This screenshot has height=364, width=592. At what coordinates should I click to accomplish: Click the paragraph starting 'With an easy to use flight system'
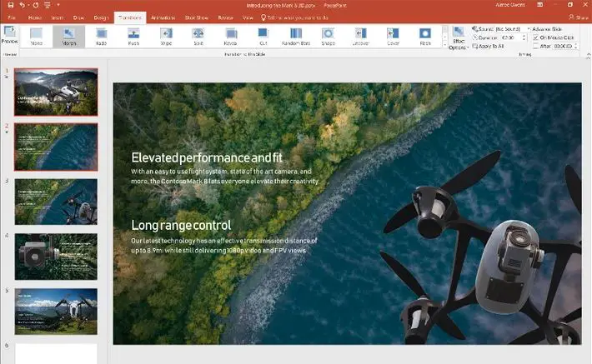click(225, 176)
